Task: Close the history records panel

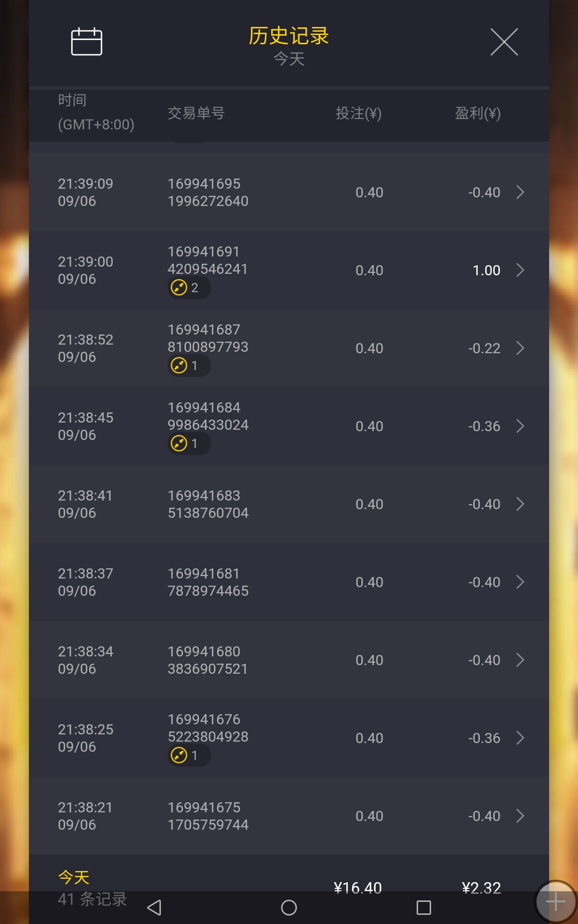Action: pyautogui.click(x=504, y=42)
